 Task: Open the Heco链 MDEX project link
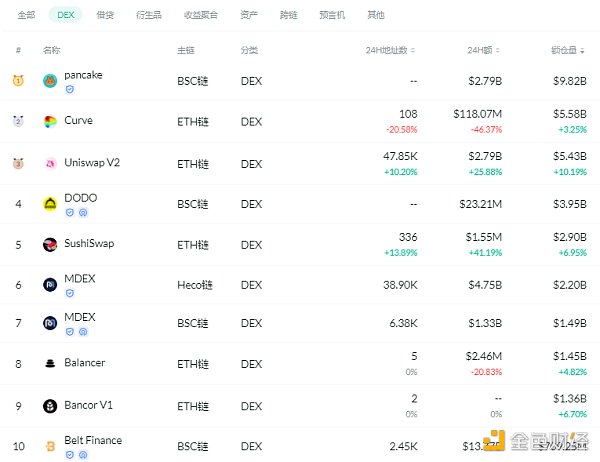79,278
